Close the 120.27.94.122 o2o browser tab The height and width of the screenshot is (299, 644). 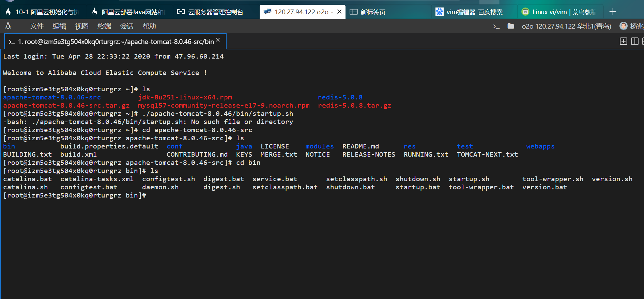[339, 12]
